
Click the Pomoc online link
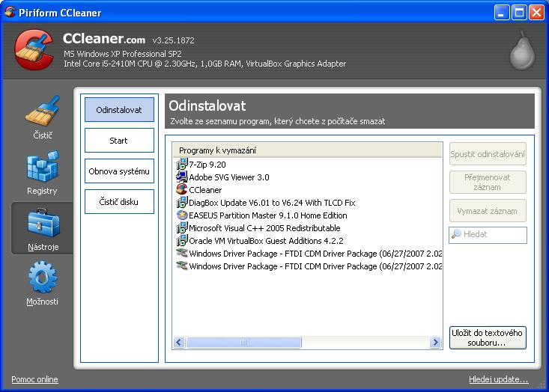[x=34, y=380]
